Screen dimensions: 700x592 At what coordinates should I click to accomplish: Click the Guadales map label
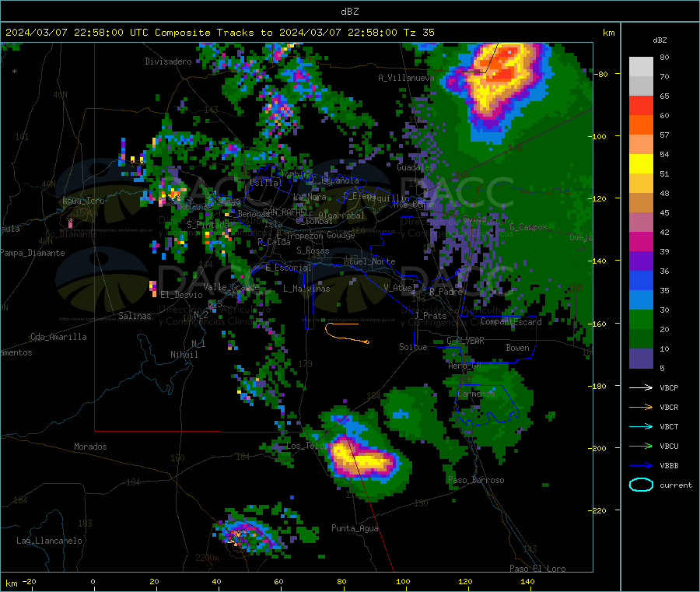coord(415,167)
